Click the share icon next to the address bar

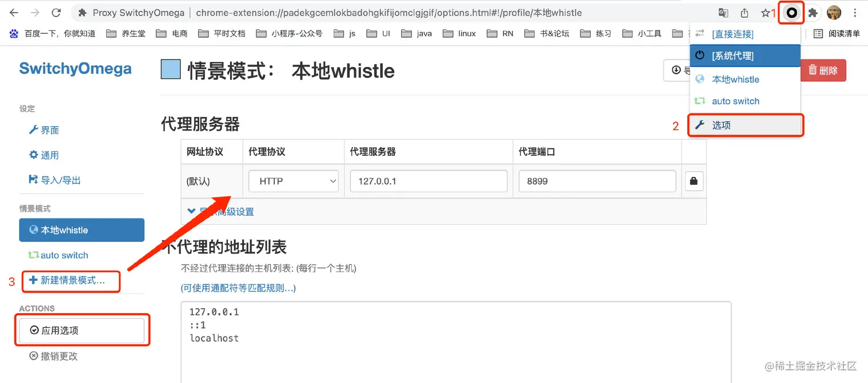744,12
